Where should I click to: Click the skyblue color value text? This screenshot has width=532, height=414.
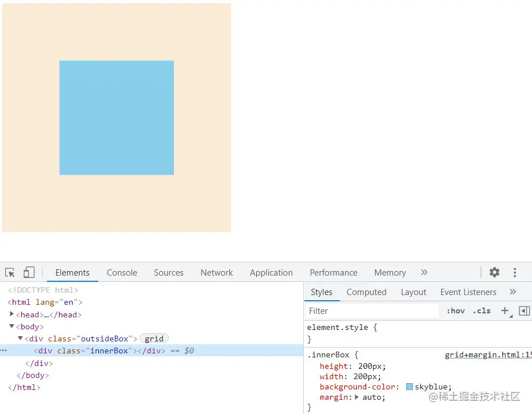point(431,387)
